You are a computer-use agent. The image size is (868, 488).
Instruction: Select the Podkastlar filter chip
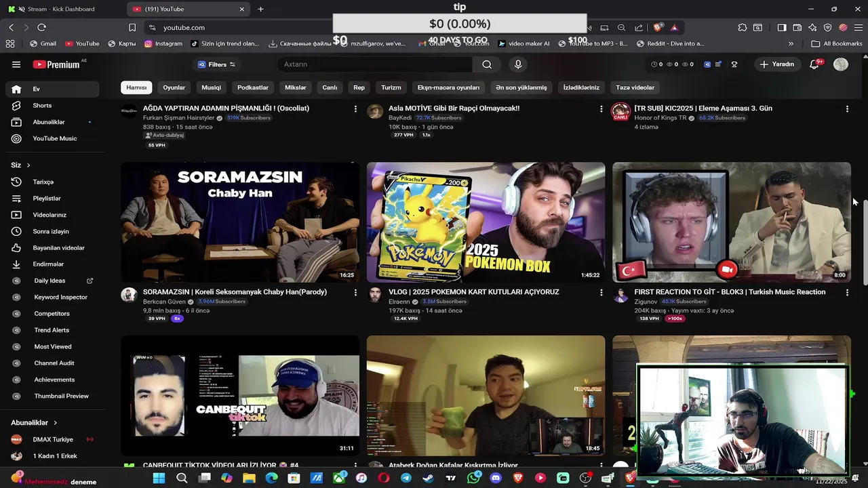tap(253, 87)
